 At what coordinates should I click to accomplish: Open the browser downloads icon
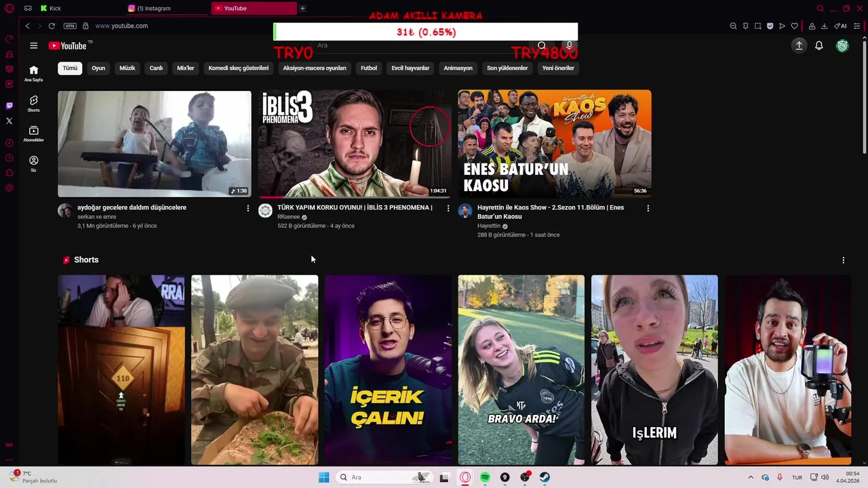click(x=824, y=26)
